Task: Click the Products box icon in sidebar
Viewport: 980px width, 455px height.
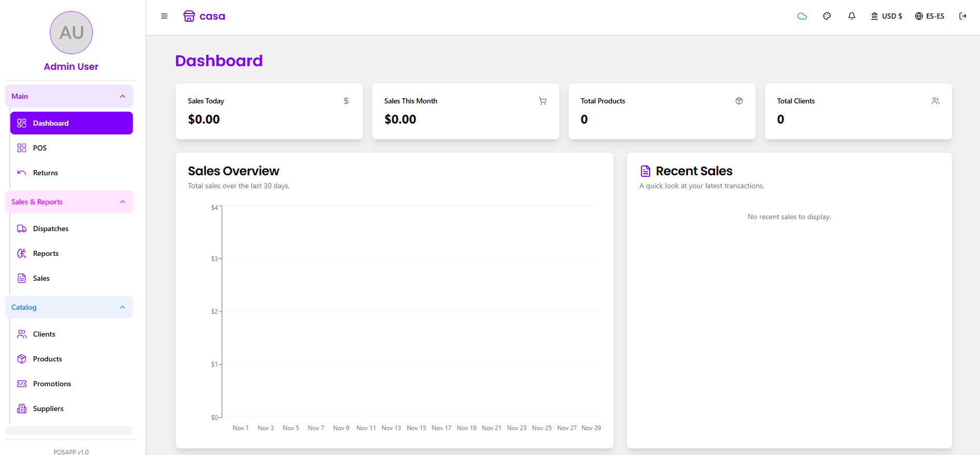Action: click(22, 359)
